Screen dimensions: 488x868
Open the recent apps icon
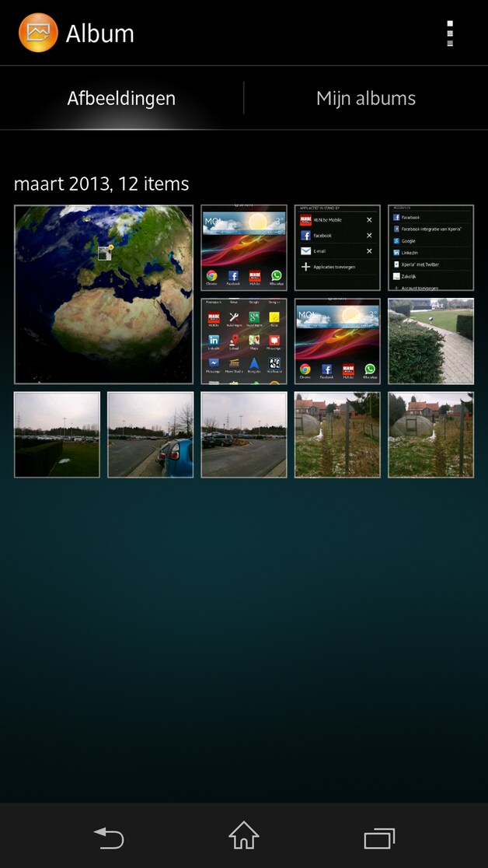(379, 838)
